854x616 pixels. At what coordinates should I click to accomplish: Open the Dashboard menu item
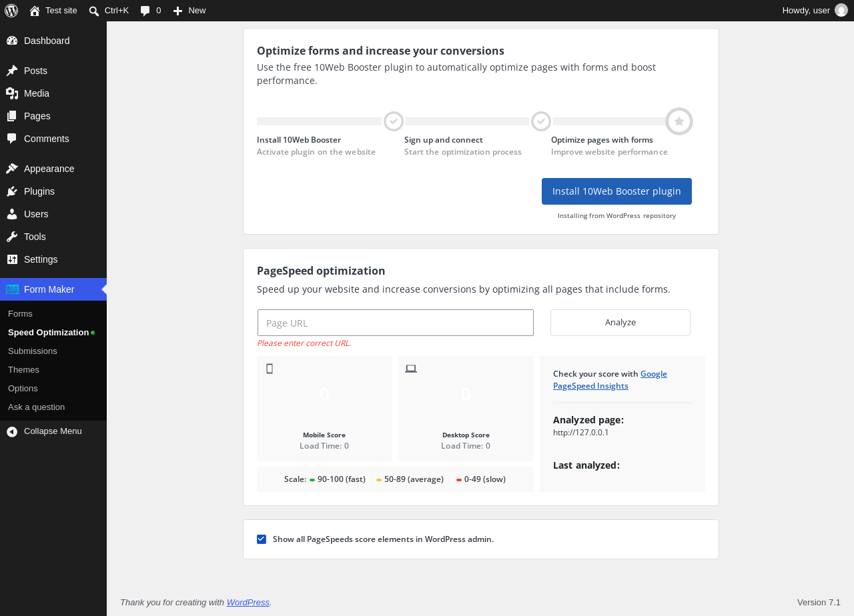(x=47, y=41)
